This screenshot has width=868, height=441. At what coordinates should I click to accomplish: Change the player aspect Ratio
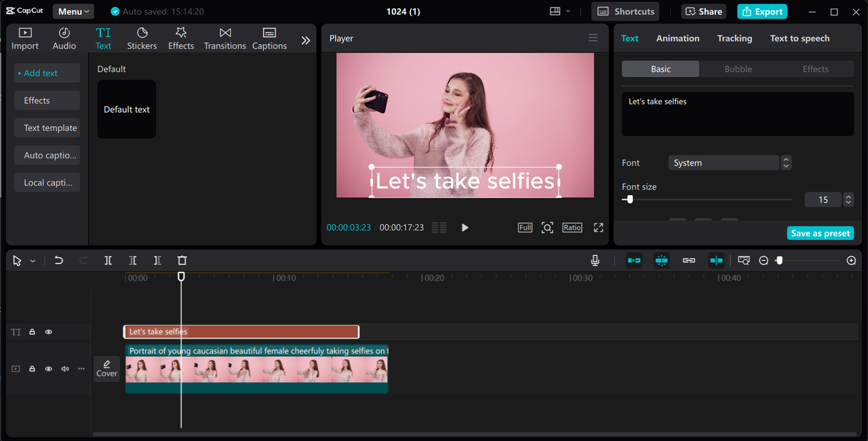point(572,228)
